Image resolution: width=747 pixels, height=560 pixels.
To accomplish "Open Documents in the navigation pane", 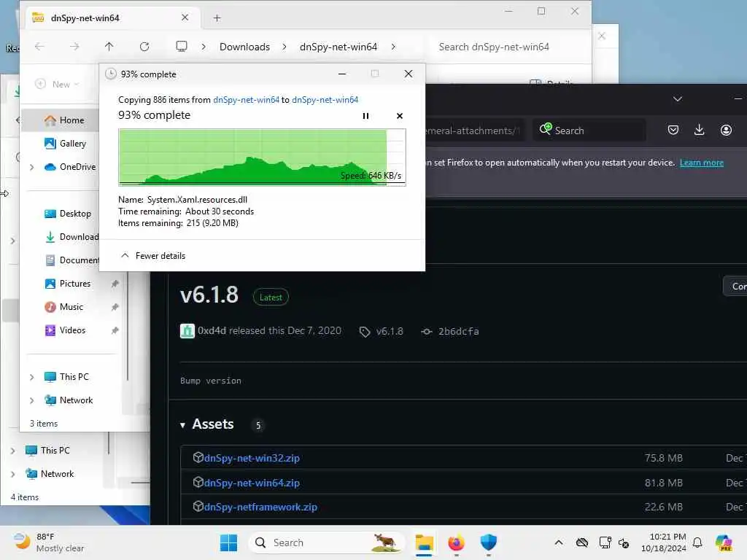I will tap(71, 260).
